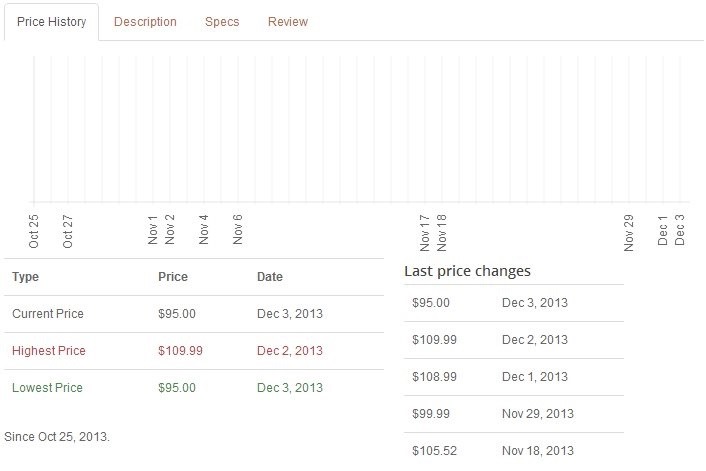Image resolution: width=706 pixels, height=471 pixels.
Task: Click the Nov 4 axis date marker
Action: 204,229
